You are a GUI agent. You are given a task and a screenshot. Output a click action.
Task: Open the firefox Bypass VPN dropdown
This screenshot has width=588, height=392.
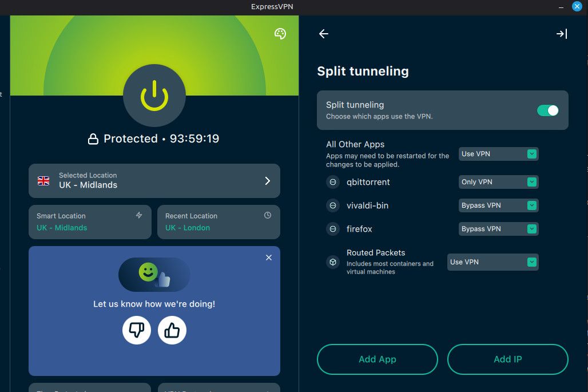point(498,229)
